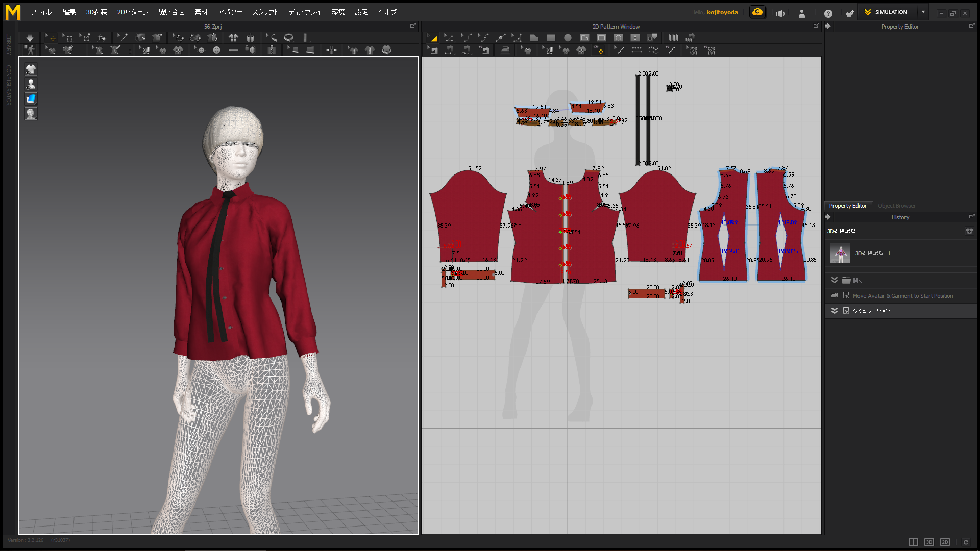Open the ファイル menu
Image resolution: width=980 pixels, height=551 pixels.
[41, 12]
